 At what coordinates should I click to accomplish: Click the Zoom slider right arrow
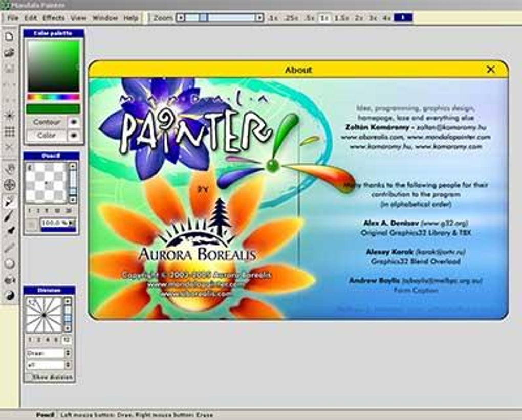[259, 17]
